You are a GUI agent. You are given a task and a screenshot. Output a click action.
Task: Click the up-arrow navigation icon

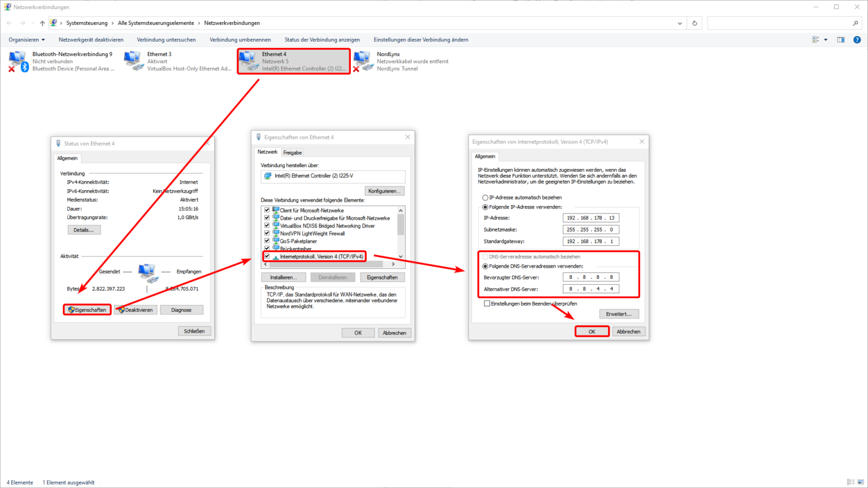pyautogui.click(x=42, y=23)
